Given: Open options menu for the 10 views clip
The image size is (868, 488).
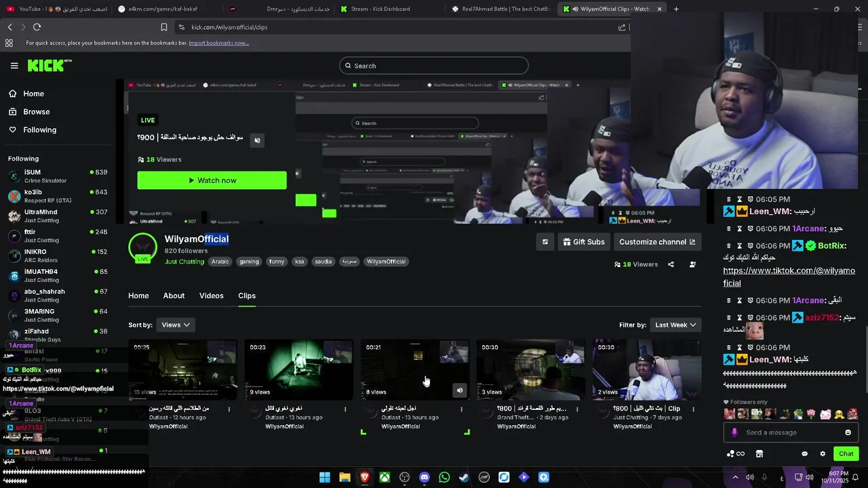Looking at the screenshot, I should (x=229, y=409).
